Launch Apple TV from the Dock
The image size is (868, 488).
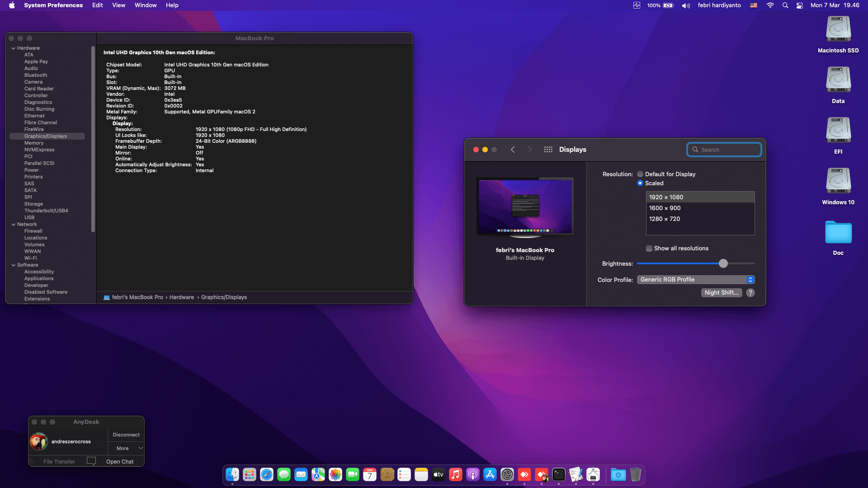(x=439, y=474)
